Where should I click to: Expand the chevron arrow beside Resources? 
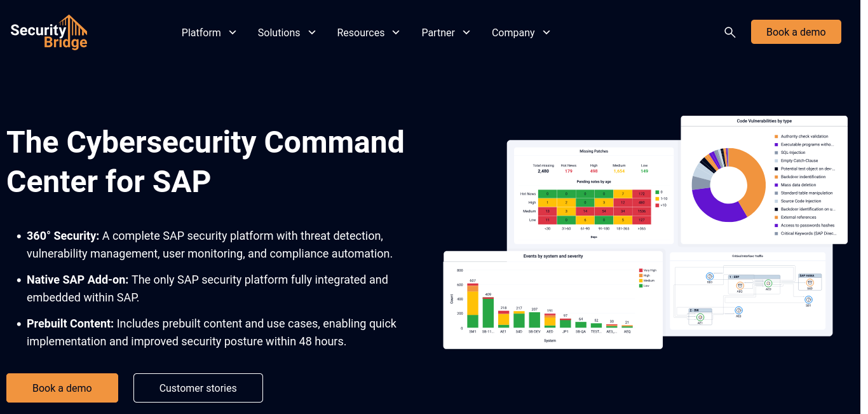pos(397,32)
